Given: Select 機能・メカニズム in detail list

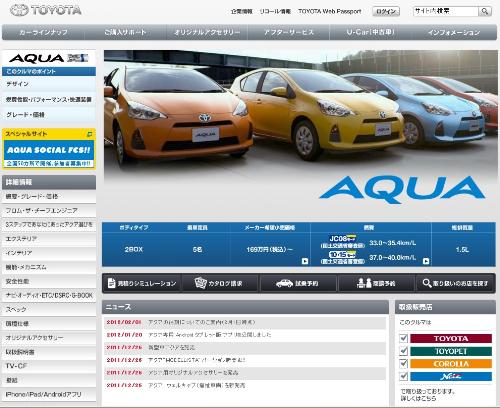Looking at the screenshot, I should point(49,267).
